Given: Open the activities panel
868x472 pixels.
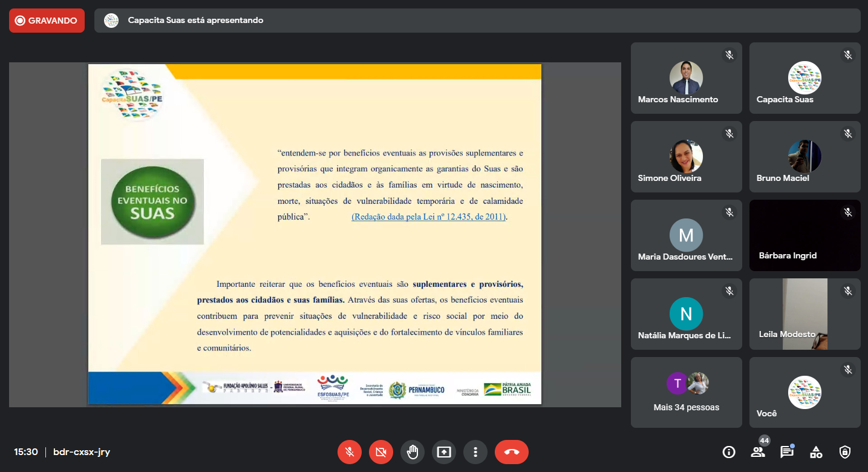Looking at the screenshot, I should (816, 452).
